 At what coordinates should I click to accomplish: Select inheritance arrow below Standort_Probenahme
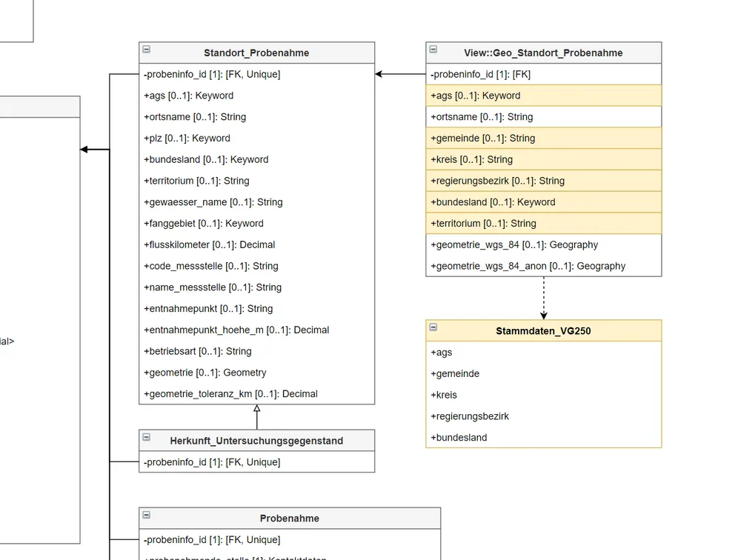pos(256,417)
